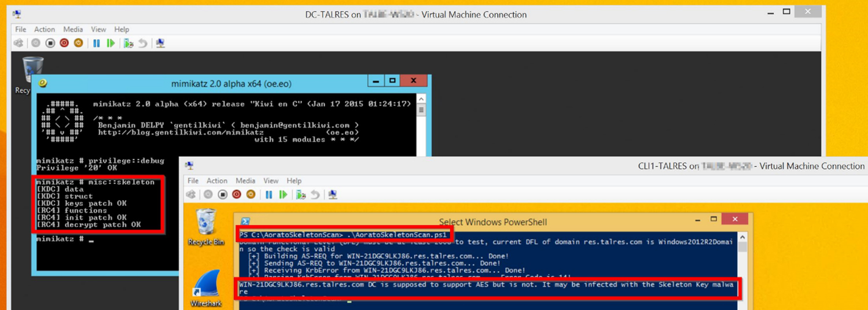Turn off the DC-TALRES virtual machine
868x310 pixels.
[x=50, y=43]
